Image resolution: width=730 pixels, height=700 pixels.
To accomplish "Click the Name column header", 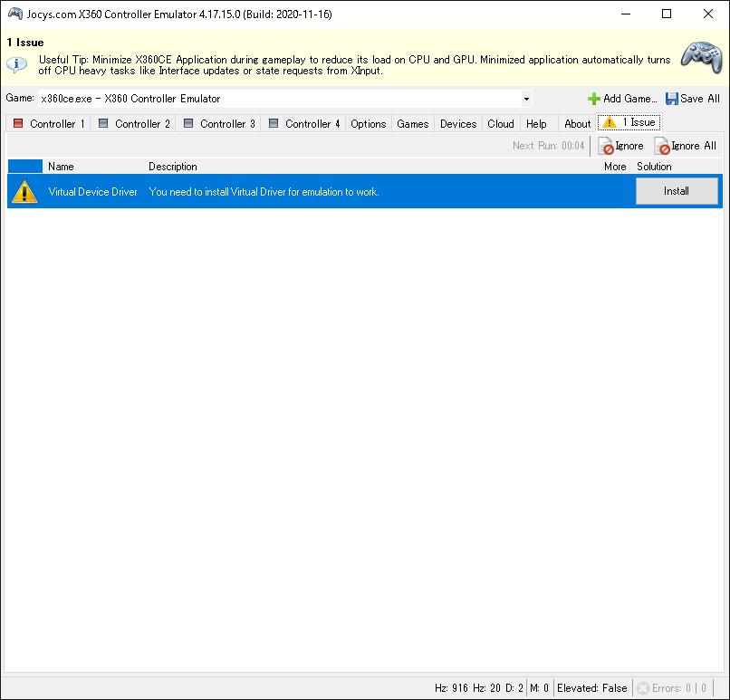I will coord(61,167).
